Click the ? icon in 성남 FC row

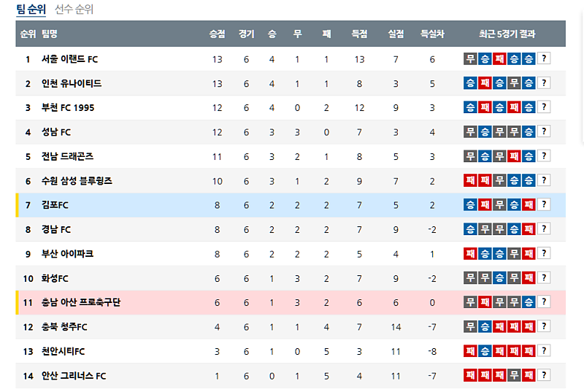point(544,132)
